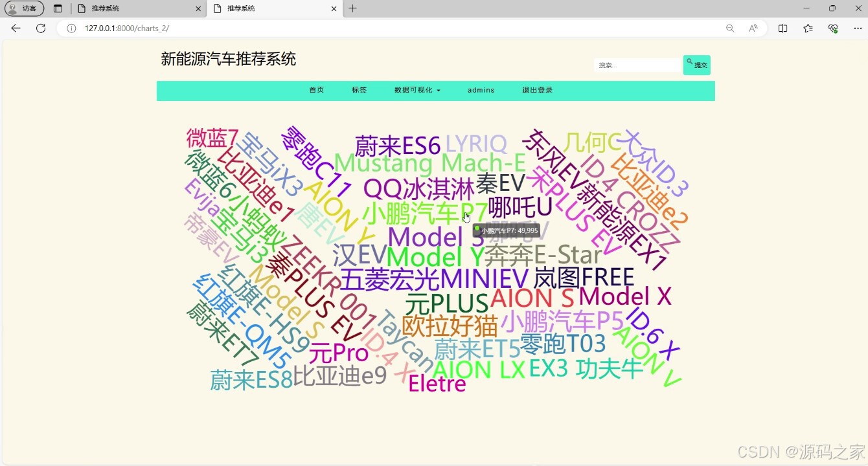868x466 pixels.
Task: Click the zoom magnifier icon in the address bar
Action: pyautogui.click(x=729, y=28)
